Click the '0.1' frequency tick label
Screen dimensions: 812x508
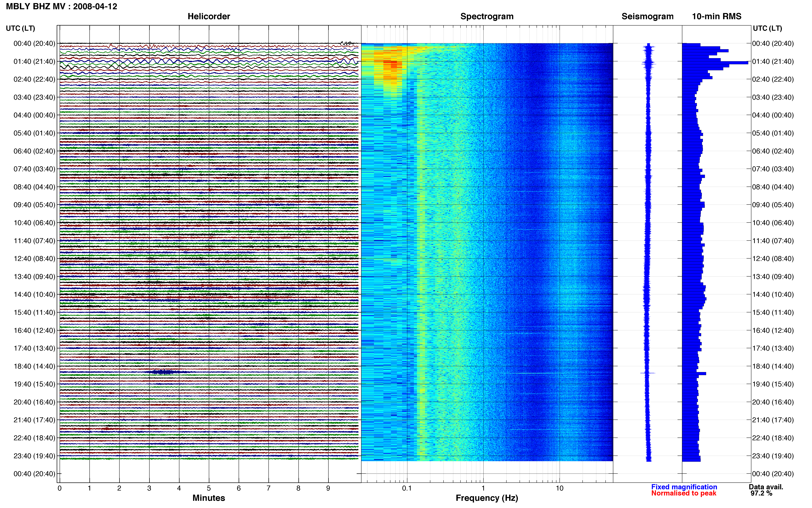[x=407, y=488]
